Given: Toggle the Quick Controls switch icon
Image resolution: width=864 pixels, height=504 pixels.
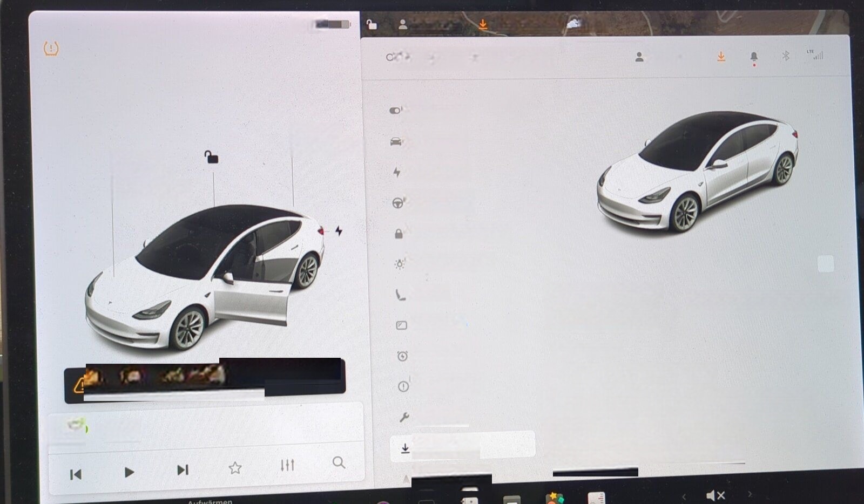Looking at the screenshot, I should (396, 111).
